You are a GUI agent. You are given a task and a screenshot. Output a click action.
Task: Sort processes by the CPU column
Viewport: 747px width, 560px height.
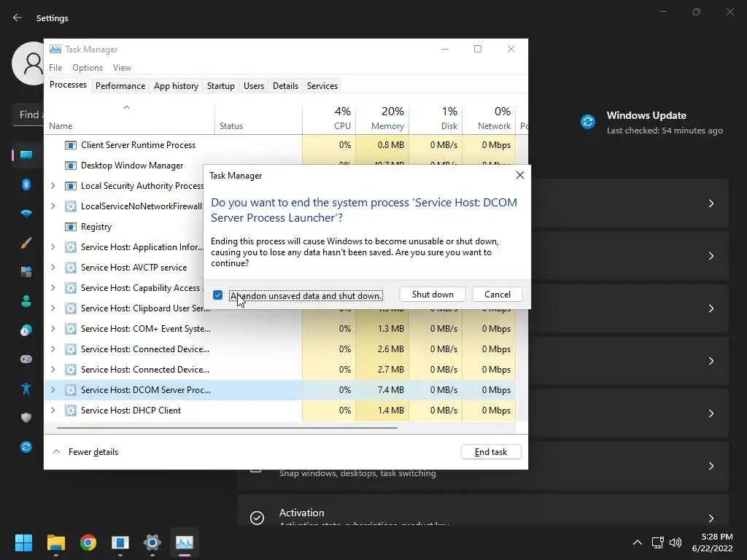pyautogui.click(x=329, y=118)
